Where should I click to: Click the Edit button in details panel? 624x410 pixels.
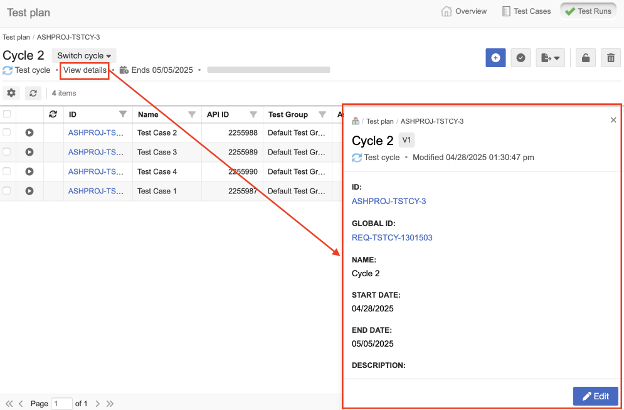595,396
